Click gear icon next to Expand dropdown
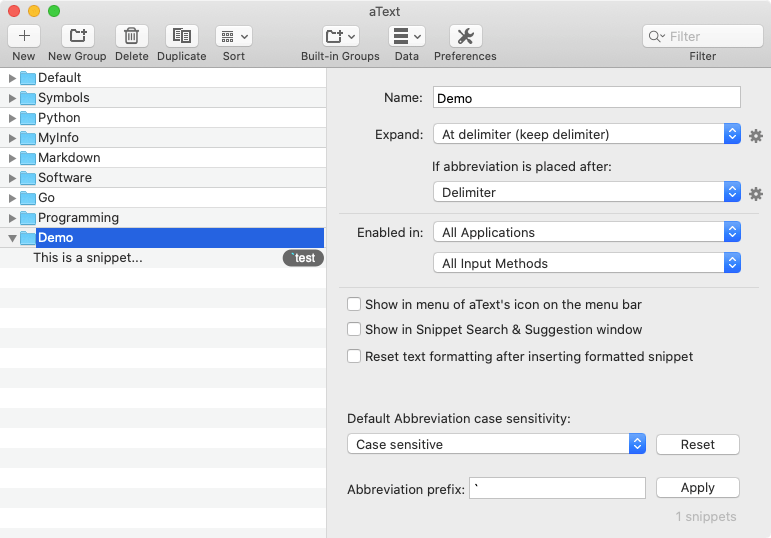Screen dimensions: 771x538 coord(756,135)
